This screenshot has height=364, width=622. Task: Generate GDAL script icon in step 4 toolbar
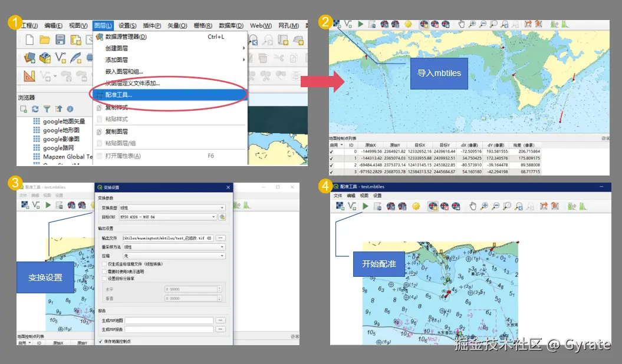click(377, 206)
